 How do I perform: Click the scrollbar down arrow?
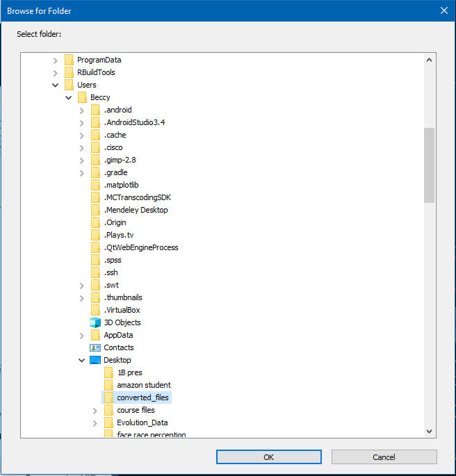click(429, 432)
